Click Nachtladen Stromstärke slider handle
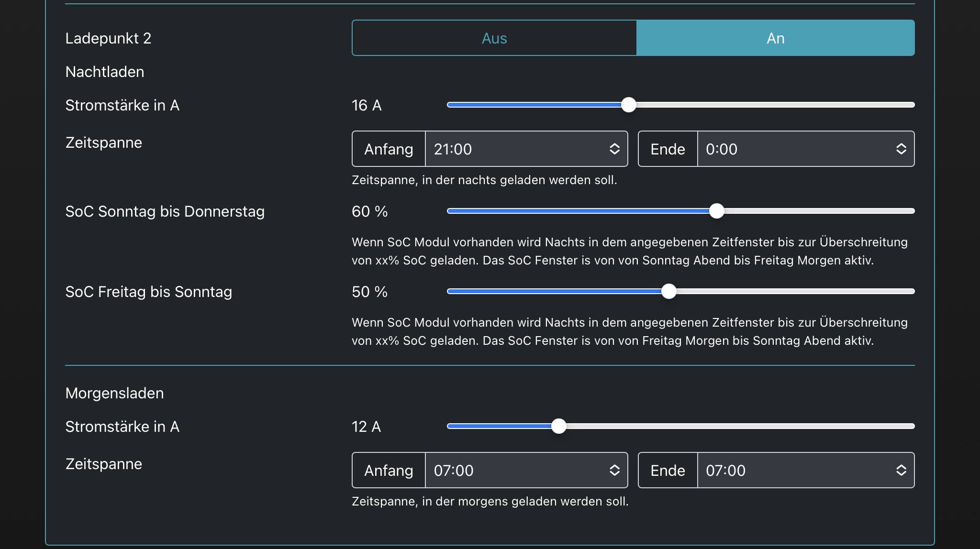The width and height of the screenshot is (980, 549). click(x=628, y=105)
